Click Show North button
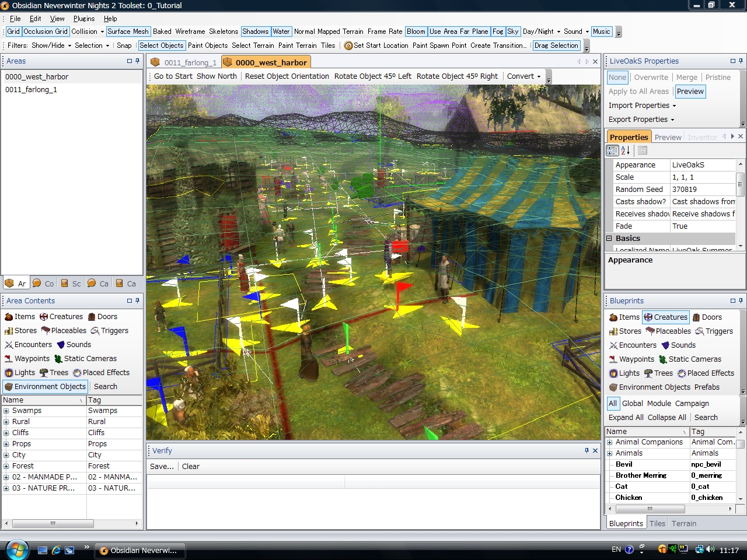Image resolution: width=747 pixels, height=560 pixels. (217, 76)
